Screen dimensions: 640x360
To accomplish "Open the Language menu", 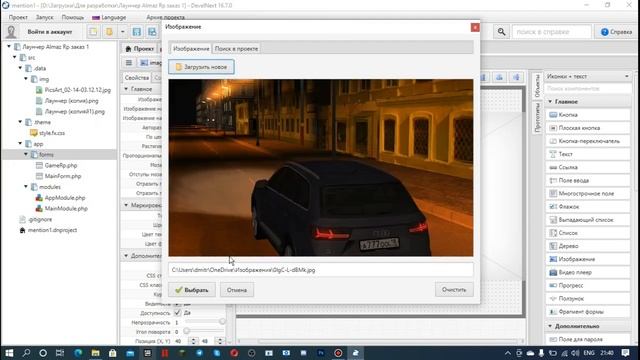I will pos(109,17).
